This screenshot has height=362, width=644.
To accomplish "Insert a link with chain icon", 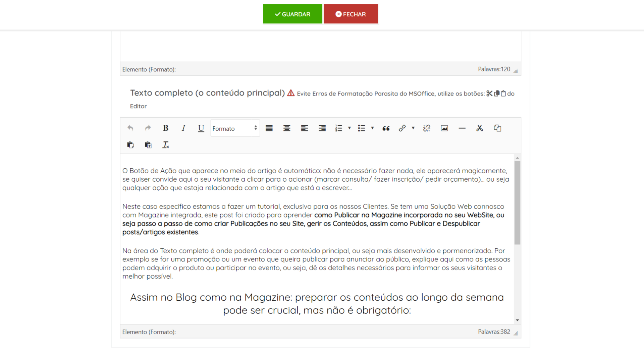I will tap(402, 128).
